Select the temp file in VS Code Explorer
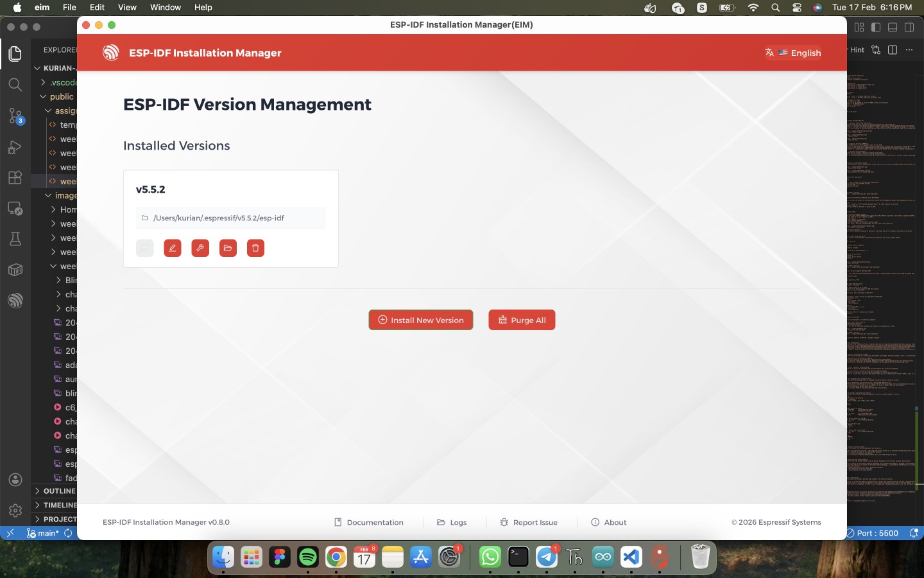 (55, 125)
